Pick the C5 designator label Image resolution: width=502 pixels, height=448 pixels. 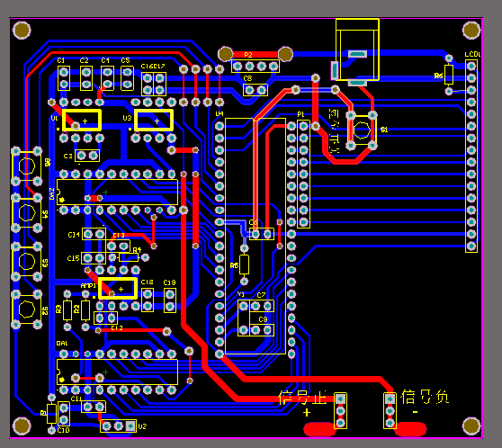pos(126,60)
